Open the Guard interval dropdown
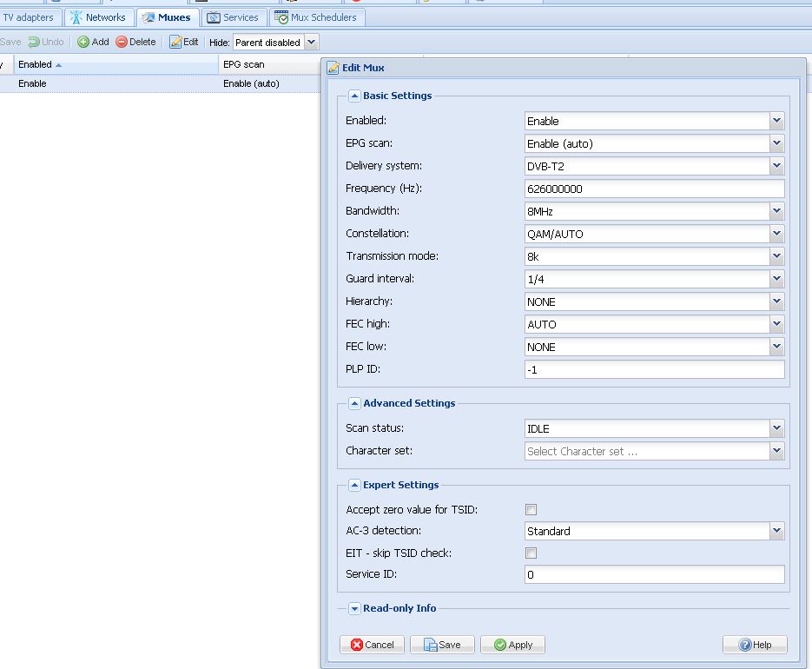 tap(776, 279)
